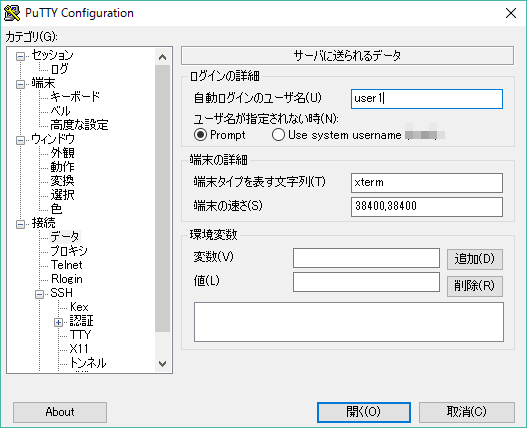Screen dimensions: 527x428
Task: Click the 追加(D) add button
Action: pyautogui.click(x=475, y=259)
